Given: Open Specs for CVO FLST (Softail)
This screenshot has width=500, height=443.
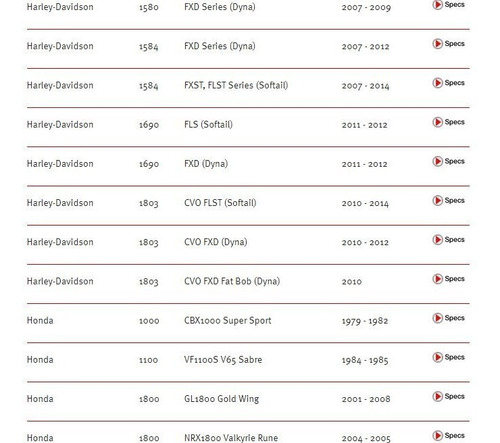Looking at the screenshot, I should pyautogui.click(x=448, y=200).
